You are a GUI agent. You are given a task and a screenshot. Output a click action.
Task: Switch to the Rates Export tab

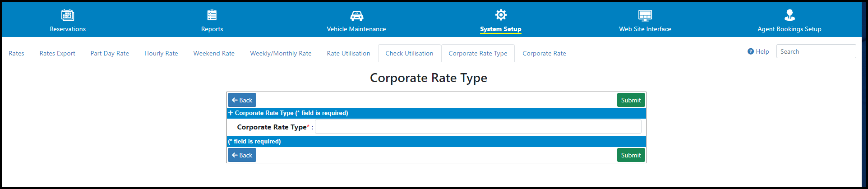(57, 53)
